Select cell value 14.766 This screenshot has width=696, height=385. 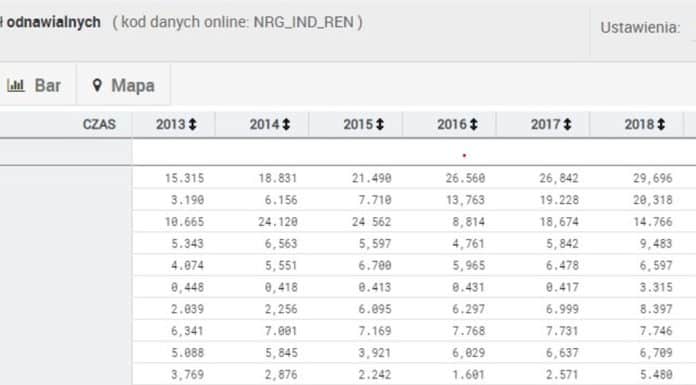point(653,222)
